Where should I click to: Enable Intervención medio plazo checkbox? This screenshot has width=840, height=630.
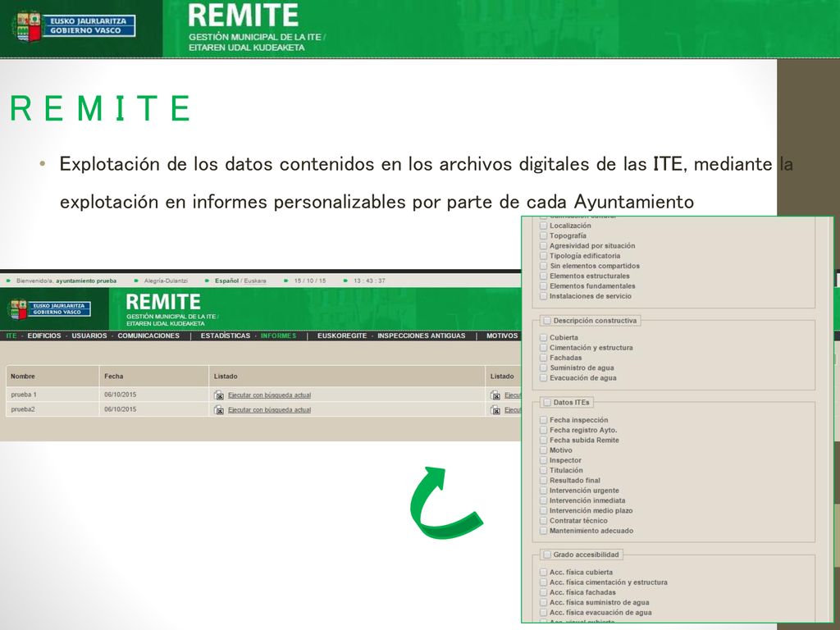click(x=543, y=510)
